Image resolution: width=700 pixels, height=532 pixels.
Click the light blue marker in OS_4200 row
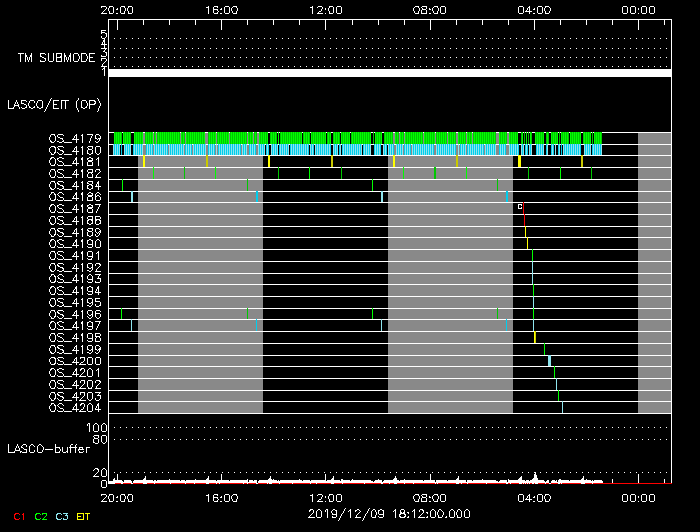[549, 360]
